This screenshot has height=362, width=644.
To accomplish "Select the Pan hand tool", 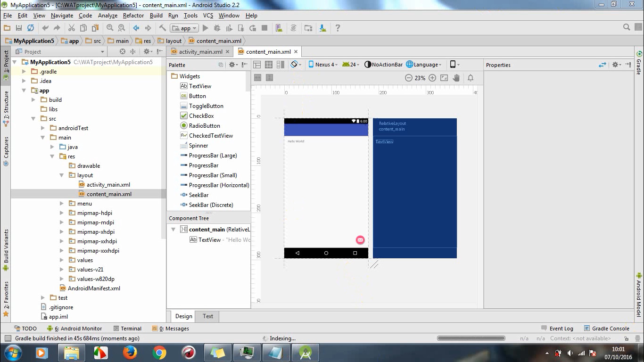I will click(456, 78).
